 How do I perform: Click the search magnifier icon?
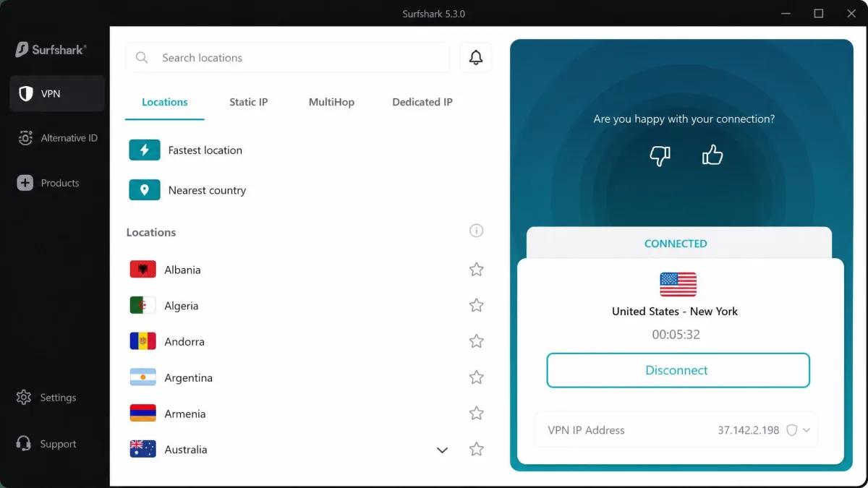[142, 58]
